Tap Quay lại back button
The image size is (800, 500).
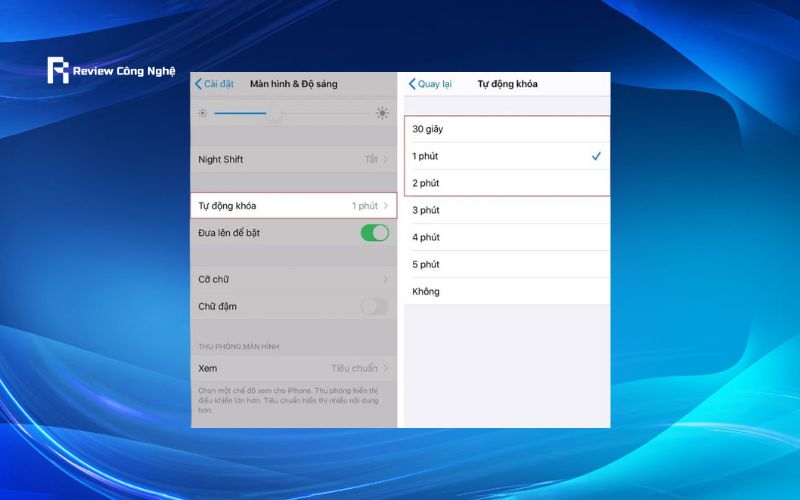[430, 84]
